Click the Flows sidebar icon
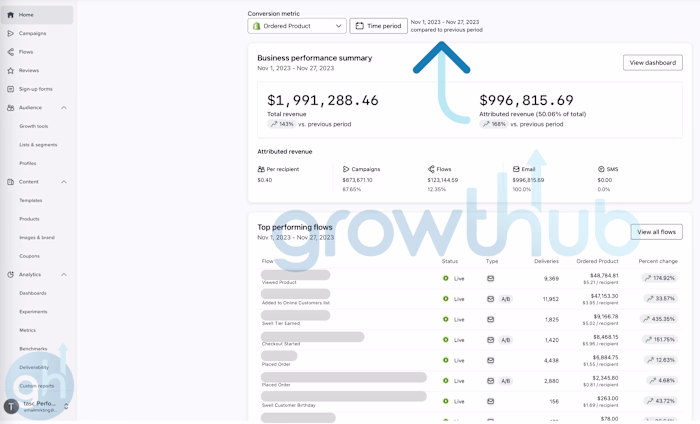The height and width of the screenshot is (424, 700). [x=10, y=52]
